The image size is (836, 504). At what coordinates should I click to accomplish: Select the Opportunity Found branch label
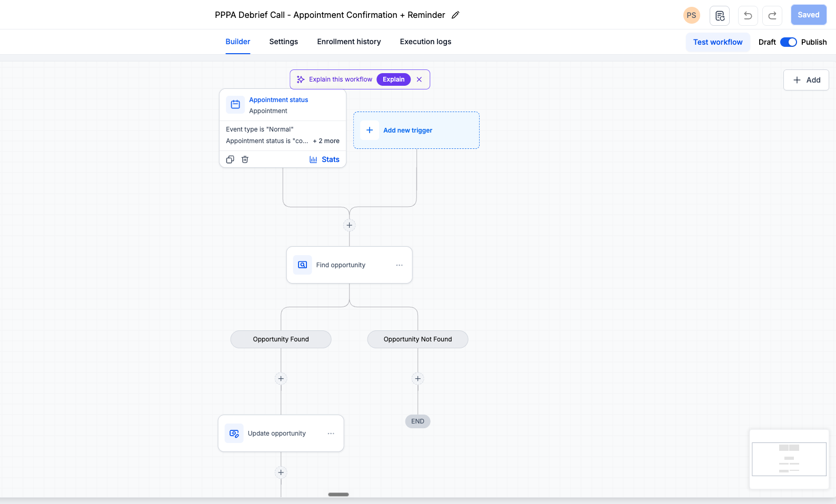tap(281, 339)
